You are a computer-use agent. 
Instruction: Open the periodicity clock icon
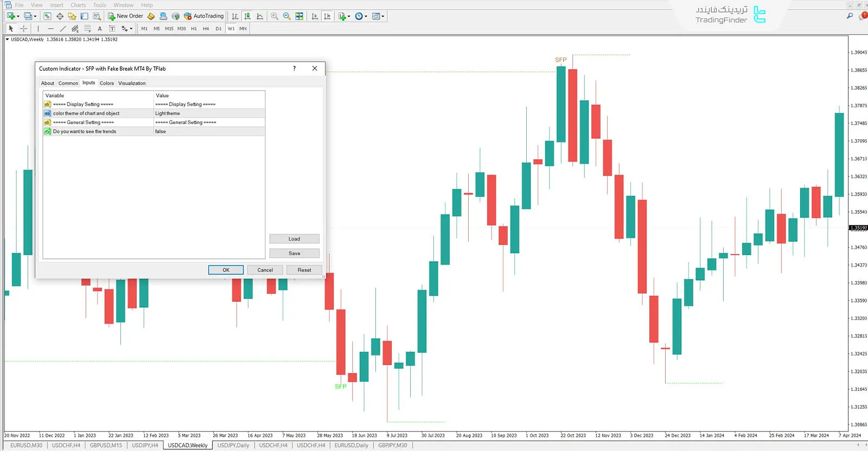pyautogui.click(x=359, y=16)
